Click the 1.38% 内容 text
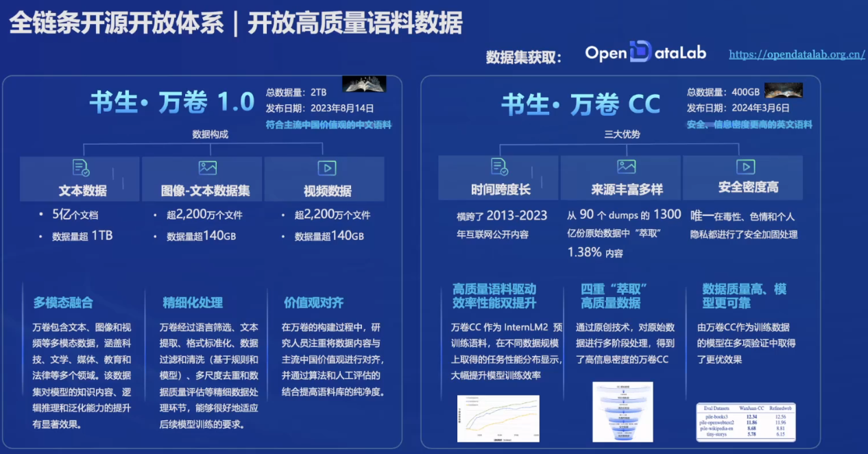The image size is (868, 454). pos(595,252)
